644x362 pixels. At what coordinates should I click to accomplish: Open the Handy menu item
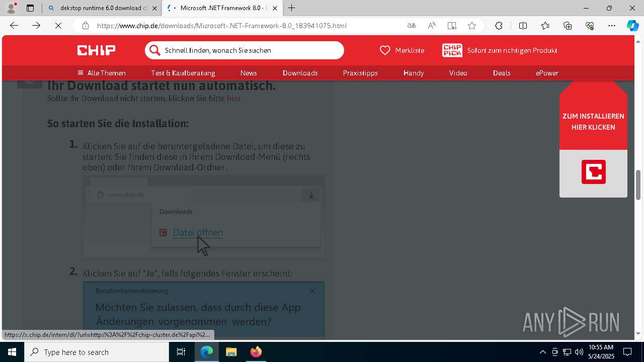tap(414, 73)
